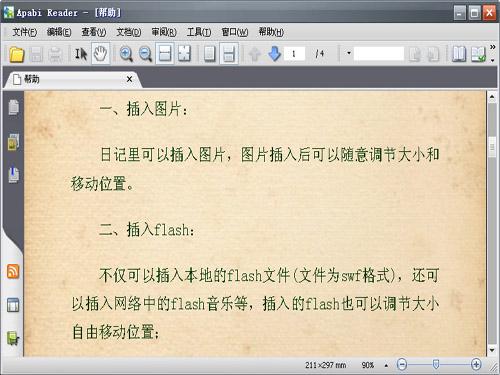The height and width of the screenshot is (375, 500).
Task: Click the page number input field
Action: (295, 54)
